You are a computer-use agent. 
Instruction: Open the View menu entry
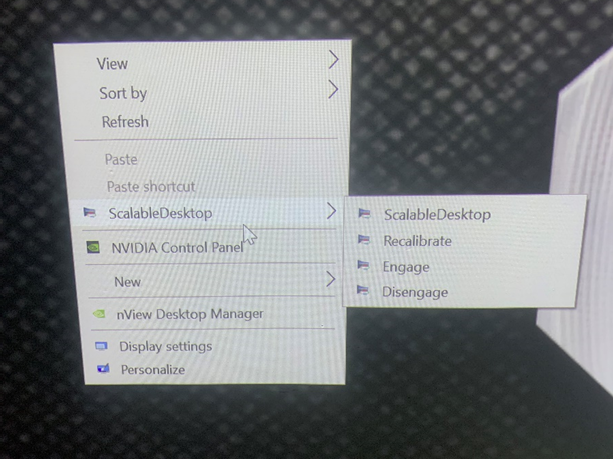112,64
